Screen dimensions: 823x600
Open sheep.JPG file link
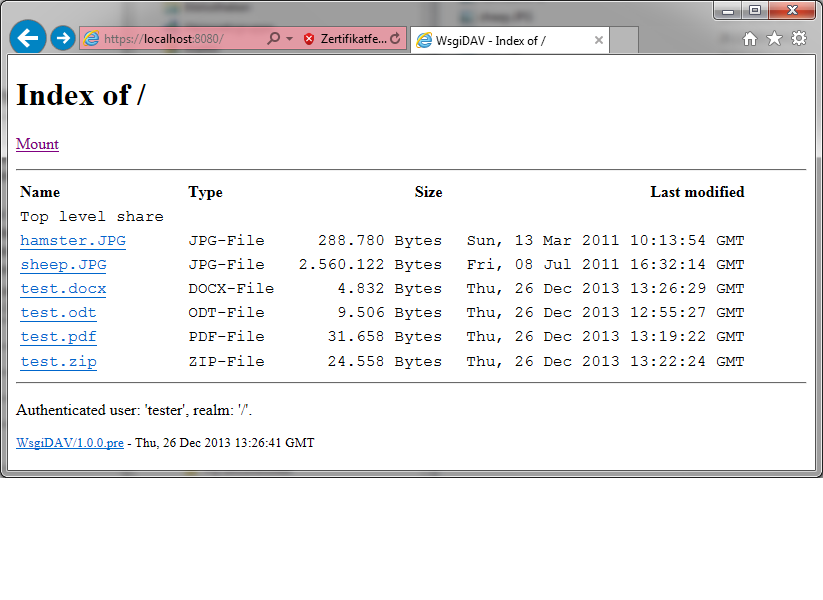tap(63, 265)
